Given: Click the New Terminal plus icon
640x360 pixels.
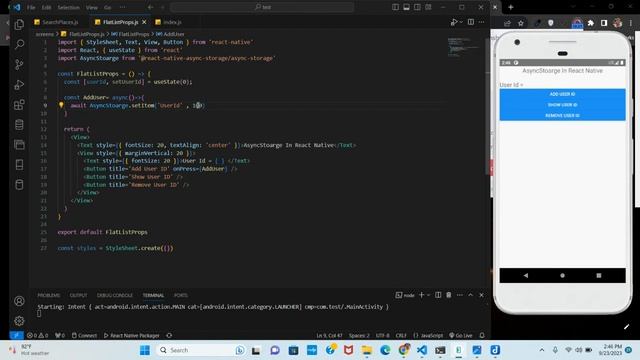Looking at the screenshot, I should click(422, 295).
